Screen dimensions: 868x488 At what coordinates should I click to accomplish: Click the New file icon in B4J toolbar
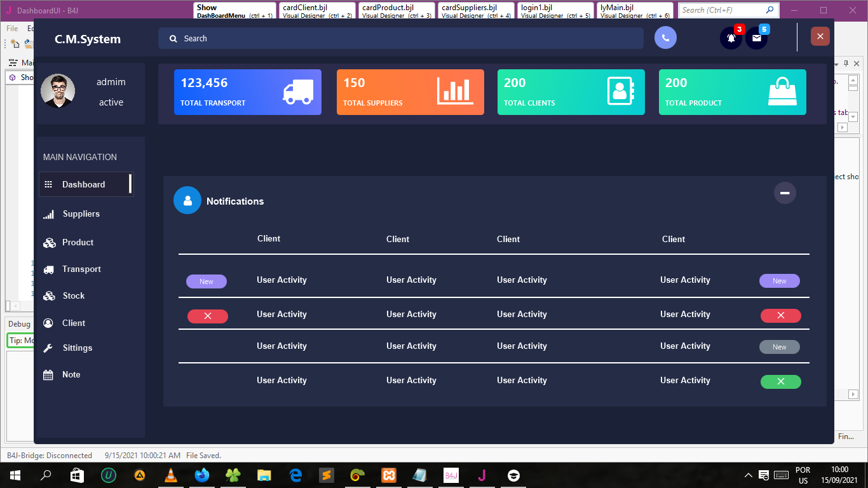15,44
